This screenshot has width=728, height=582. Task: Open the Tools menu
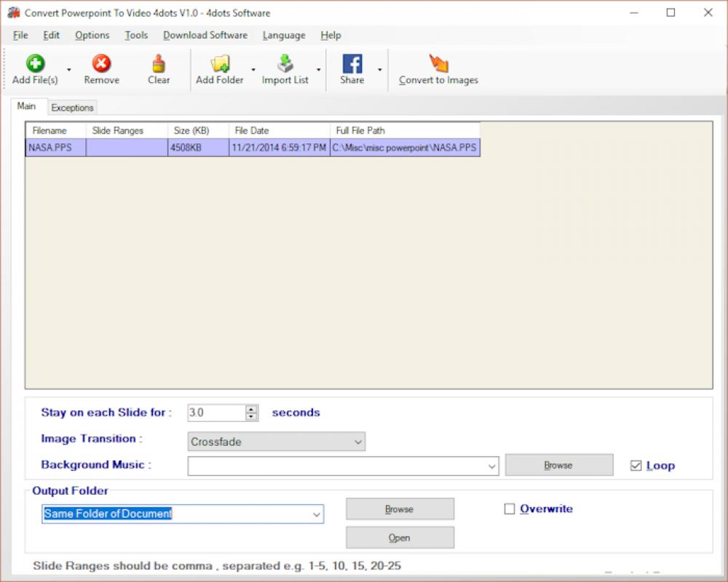coord(135,35)
